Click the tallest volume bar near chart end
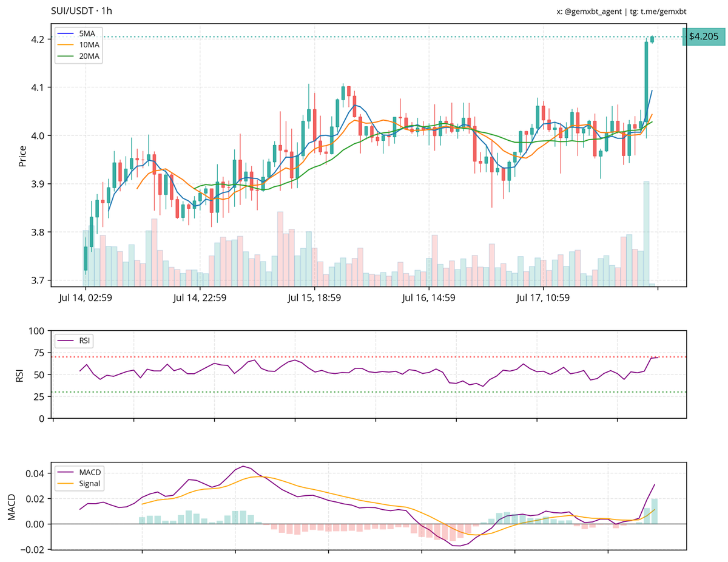This screenshot has height=562, width=728. pyautogui.click(x=647, y=234)
